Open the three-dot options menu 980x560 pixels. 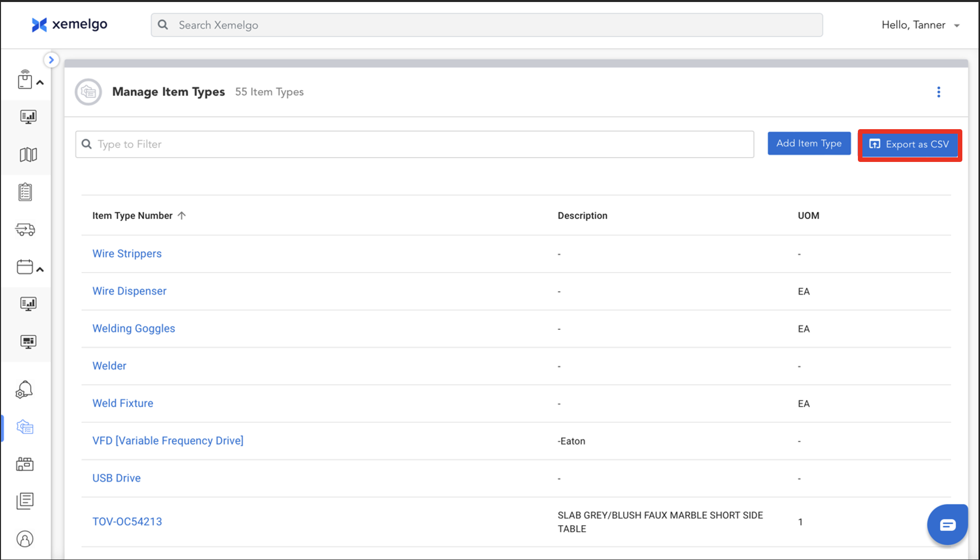click(939, 92)
